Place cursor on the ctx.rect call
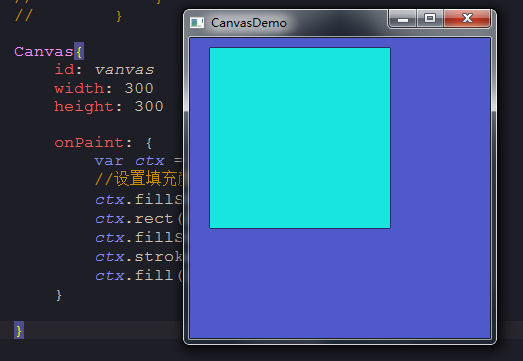523x361 pixels. coord(138,219)
